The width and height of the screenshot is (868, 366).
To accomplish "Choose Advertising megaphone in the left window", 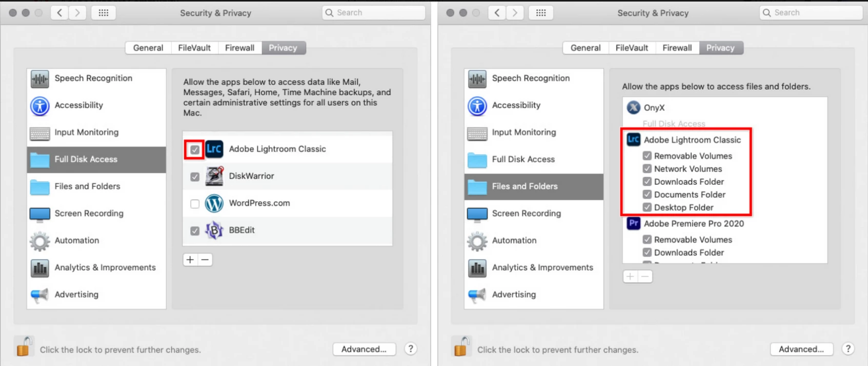I will pyautogui.click(x=39, y=295).
